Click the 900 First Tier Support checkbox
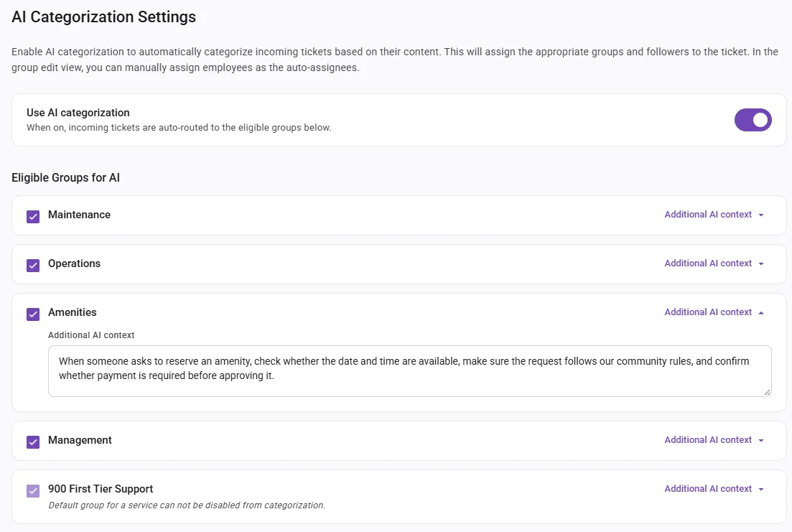Viewport: 792px width, 532px height. coord(33,491)
